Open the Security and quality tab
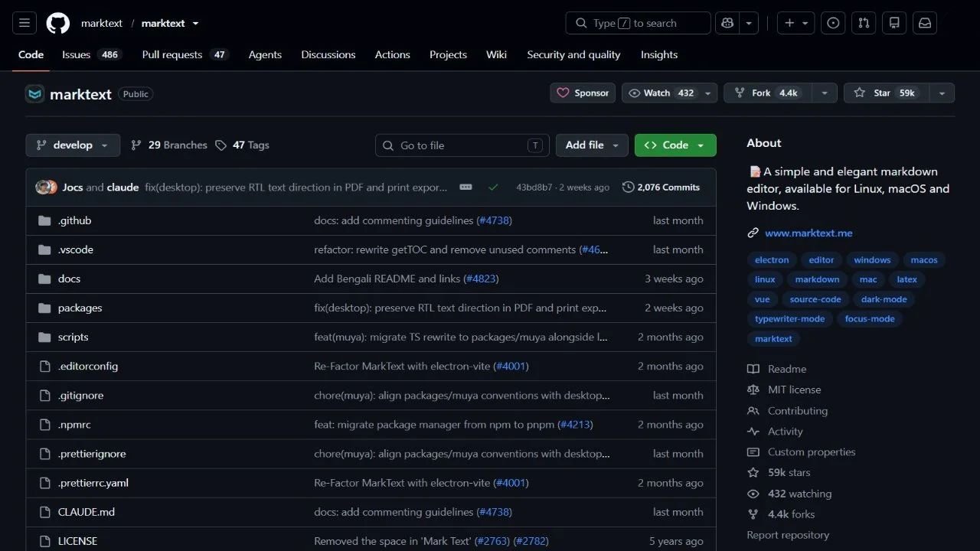The width and height of the screenshot is (980, 551). tap(573, 55)
